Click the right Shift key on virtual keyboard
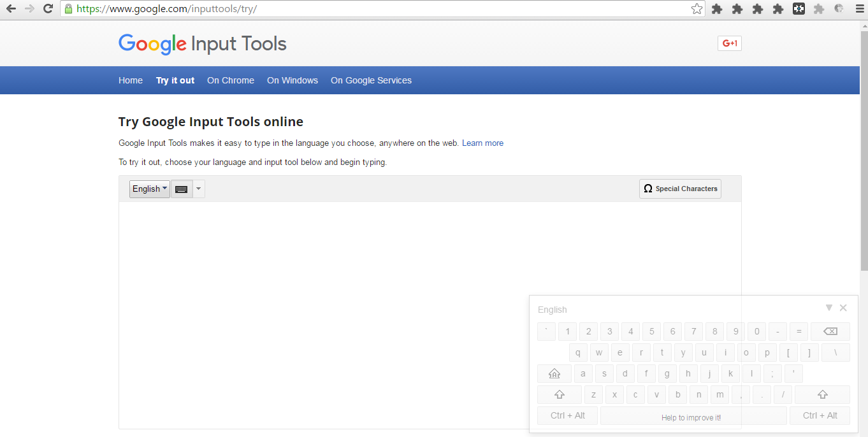The width and height of the screenshot is (868, 437). click(821, 394)
